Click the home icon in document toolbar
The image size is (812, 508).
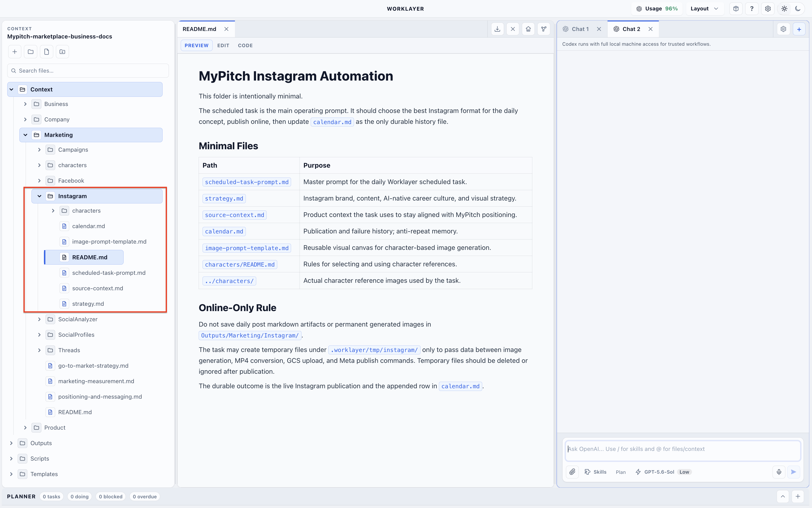pos(528,29)
